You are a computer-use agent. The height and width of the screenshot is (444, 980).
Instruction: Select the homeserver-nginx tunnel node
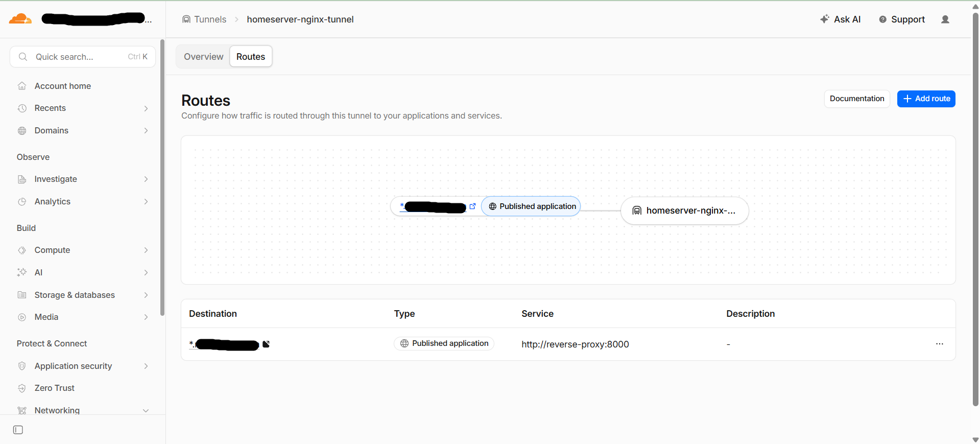click(x=685, y=211)
